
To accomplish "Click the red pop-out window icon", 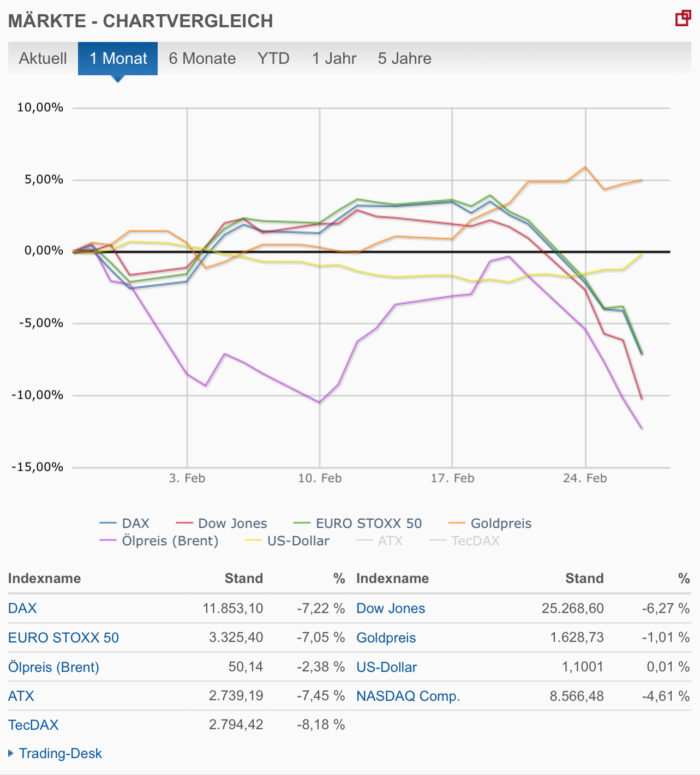I will (x=683, y=19).
